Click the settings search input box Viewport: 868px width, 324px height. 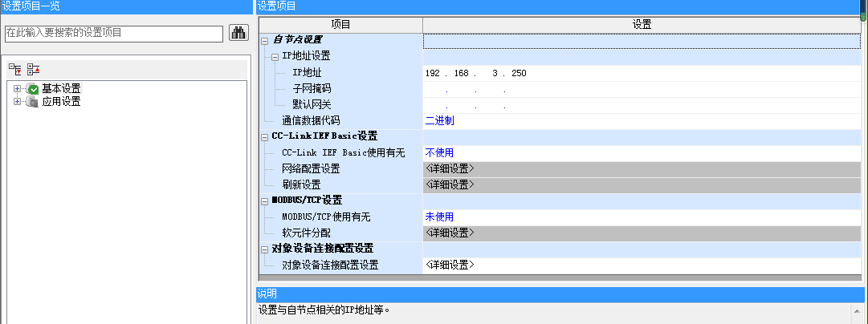pyautogui.click(x=113, y=33)
